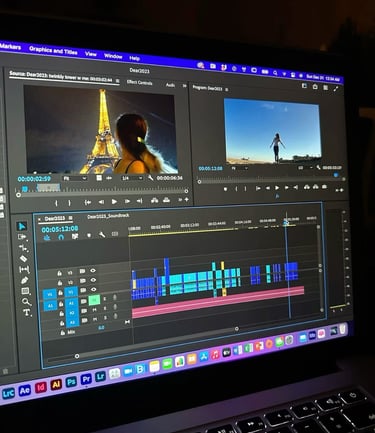Select the Zoom magnifier tool
This screenshot has height=433, width=375.
pyautogui.click(x=26, y=302)
